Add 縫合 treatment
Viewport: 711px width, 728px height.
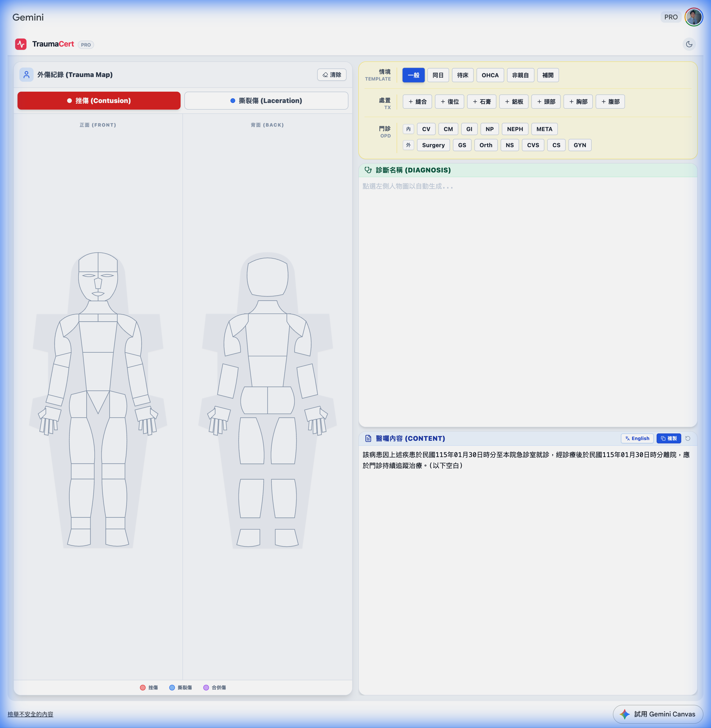click(417, 102)
